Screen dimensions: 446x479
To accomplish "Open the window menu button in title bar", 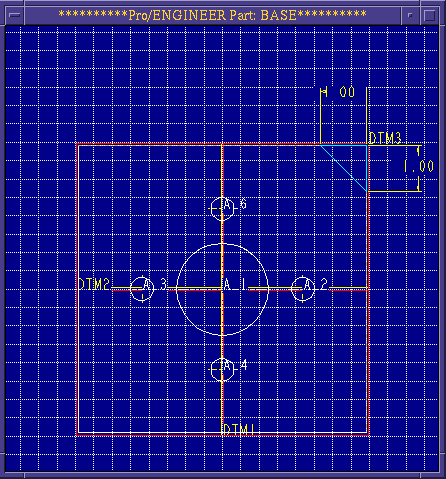I will tap(15, 15).
